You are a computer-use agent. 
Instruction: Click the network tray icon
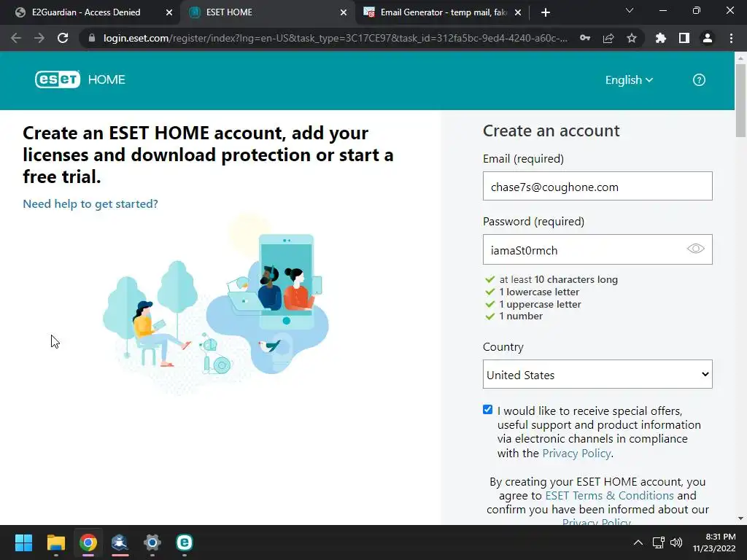point(659,542)
